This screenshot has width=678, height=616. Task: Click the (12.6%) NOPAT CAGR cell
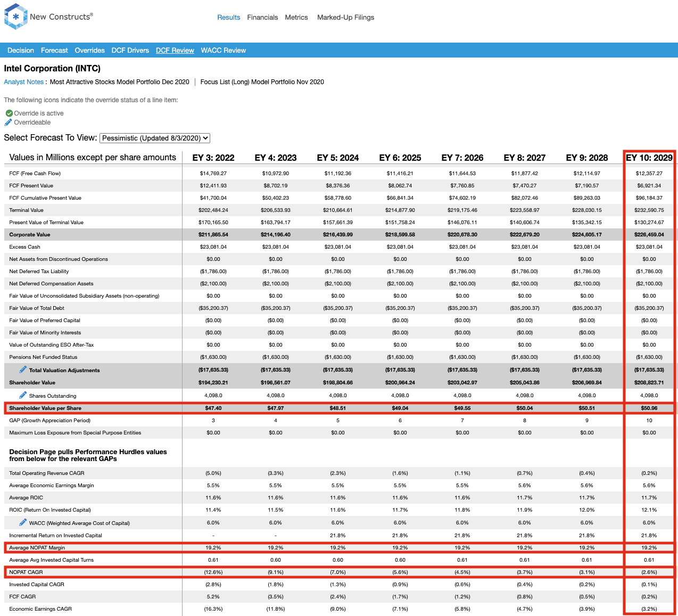213,572
